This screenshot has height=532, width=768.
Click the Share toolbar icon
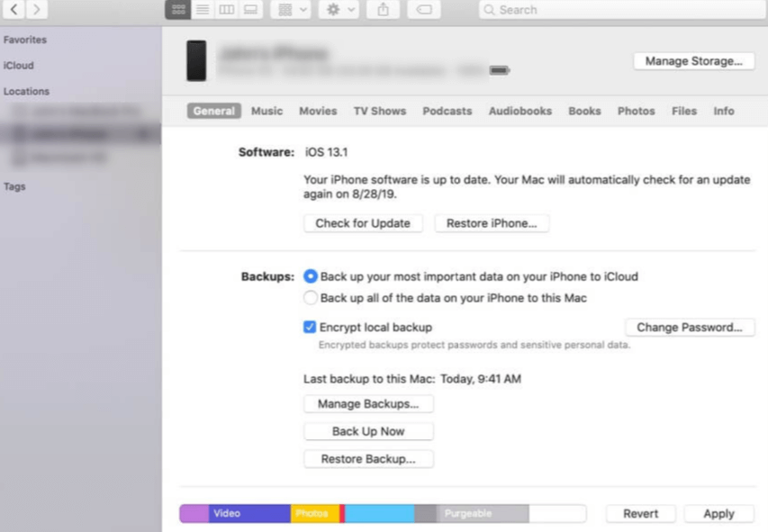(x=383, y=10)
